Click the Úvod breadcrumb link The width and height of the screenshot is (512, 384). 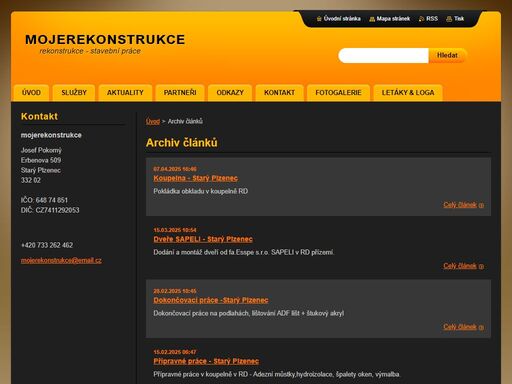coord(153,122)
